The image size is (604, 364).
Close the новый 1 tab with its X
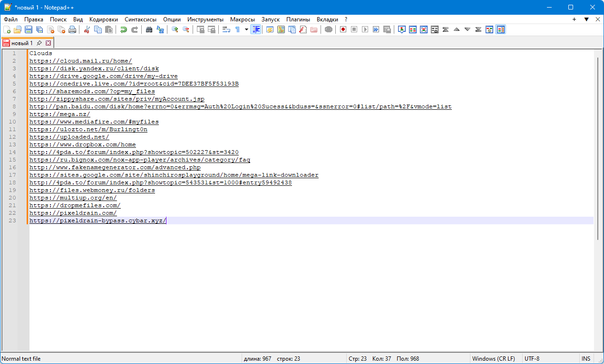point(48,43)
